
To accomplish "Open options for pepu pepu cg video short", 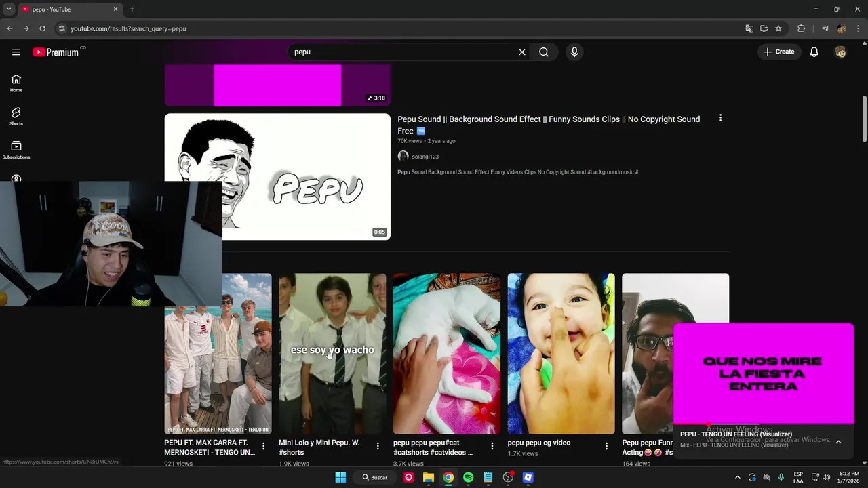I will 607,446.
